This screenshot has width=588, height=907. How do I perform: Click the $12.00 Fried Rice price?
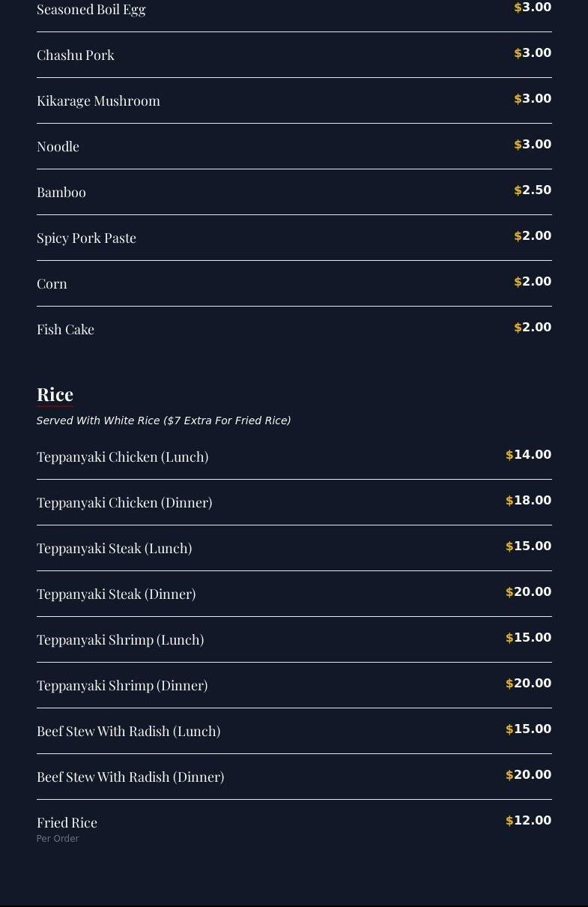click(529, 821)
